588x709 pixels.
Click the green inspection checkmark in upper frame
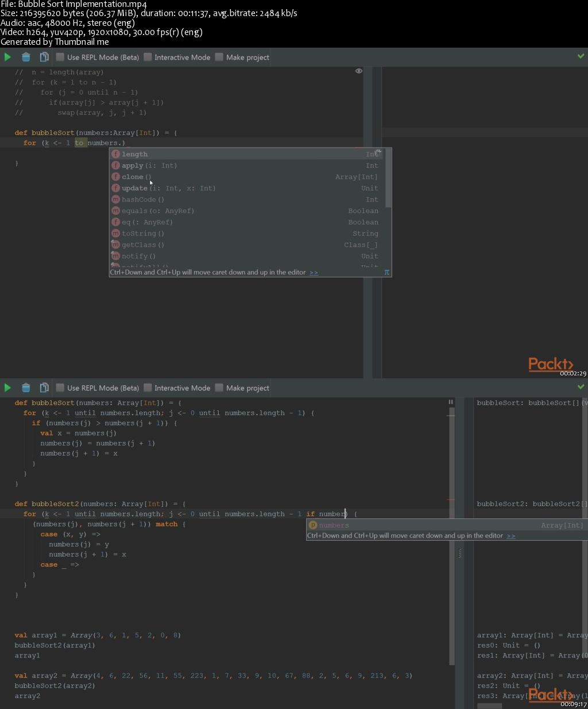click(581, 56)
